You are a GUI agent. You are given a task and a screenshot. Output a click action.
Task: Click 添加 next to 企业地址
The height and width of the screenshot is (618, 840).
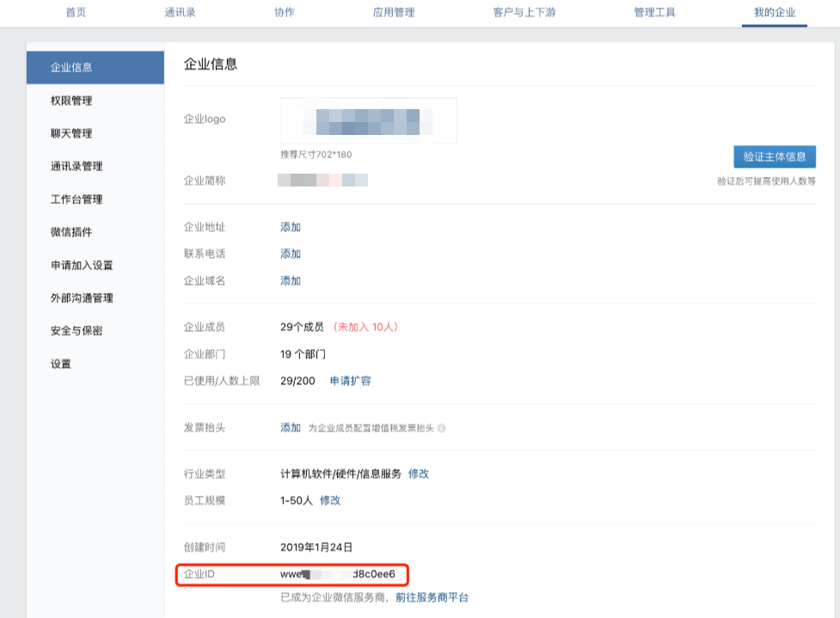291,228
